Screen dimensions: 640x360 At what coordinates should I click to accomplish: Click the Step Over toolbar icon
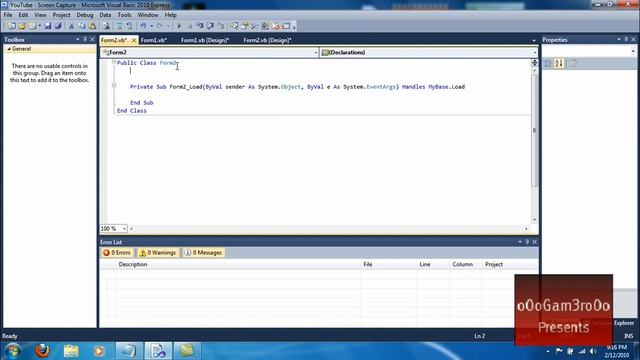(x=210, y=26)
